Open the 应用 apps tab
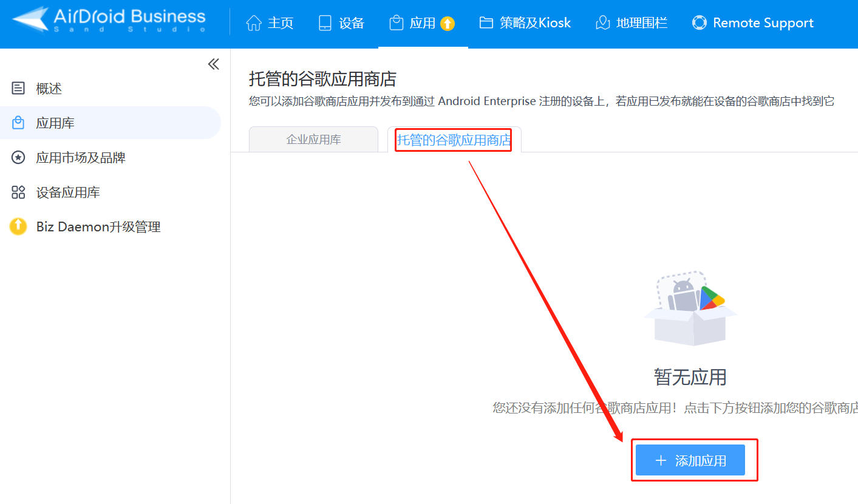The width and height of the screenshot is (858, 504). click(423, 23)
